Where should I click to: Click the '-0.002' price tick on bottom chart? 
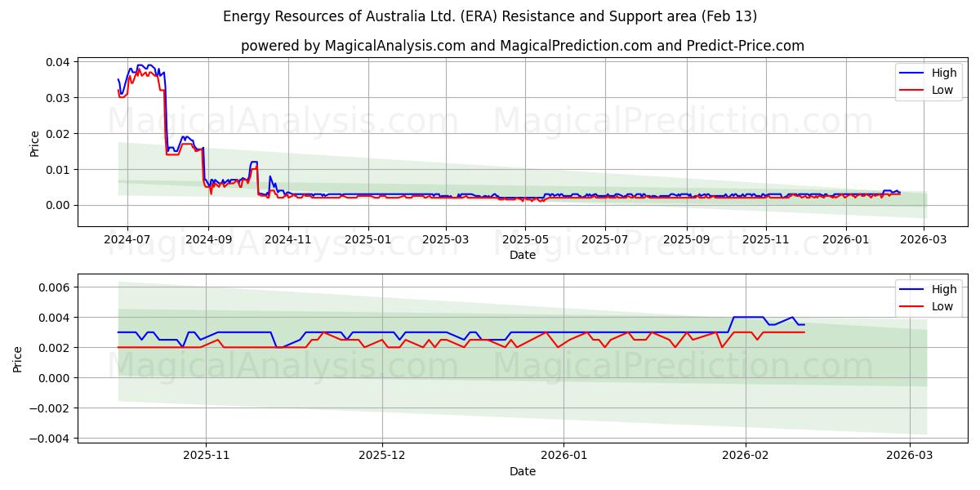coord(51,408)
